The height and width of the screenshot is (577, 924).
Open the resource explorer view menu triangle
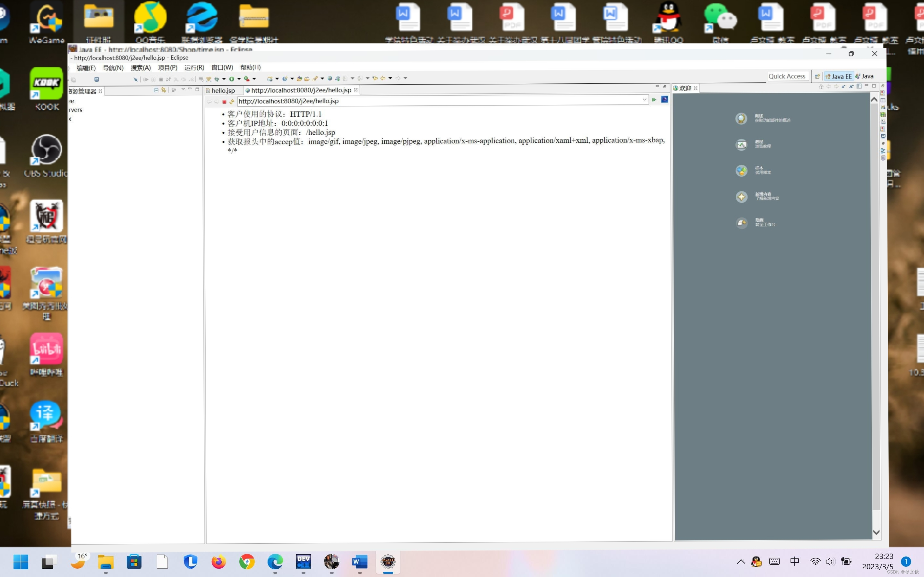coord(183,89)
